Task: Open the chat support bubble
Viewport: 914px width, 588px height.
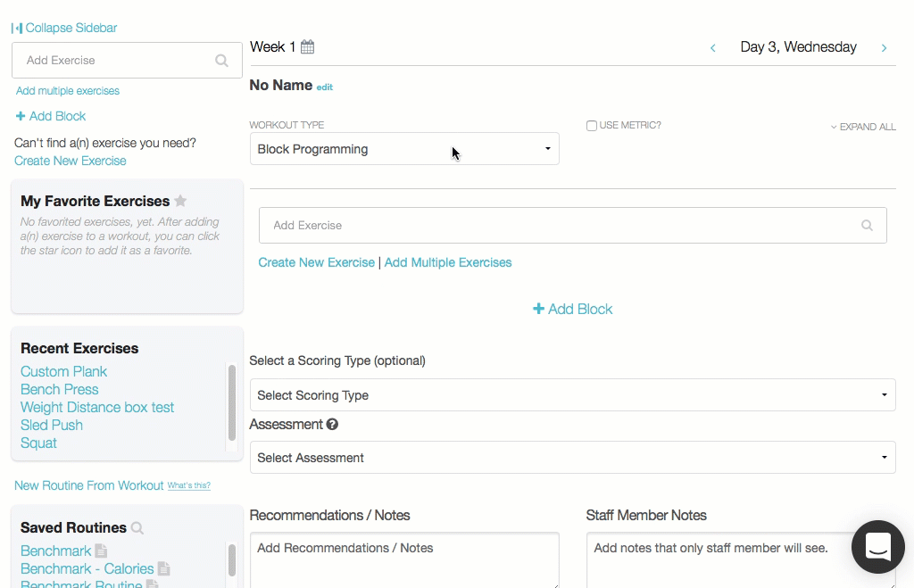Action: coord(877,546)
